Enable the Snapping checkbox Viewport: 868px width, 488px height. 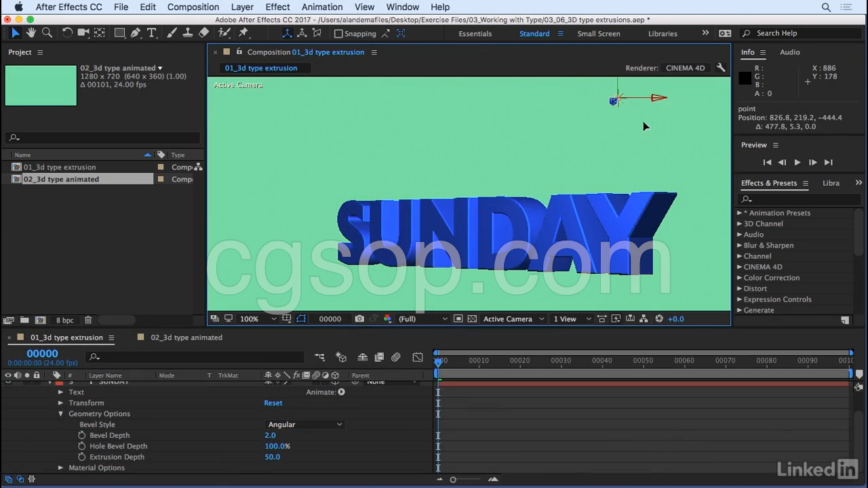click(x=338, y=33)
